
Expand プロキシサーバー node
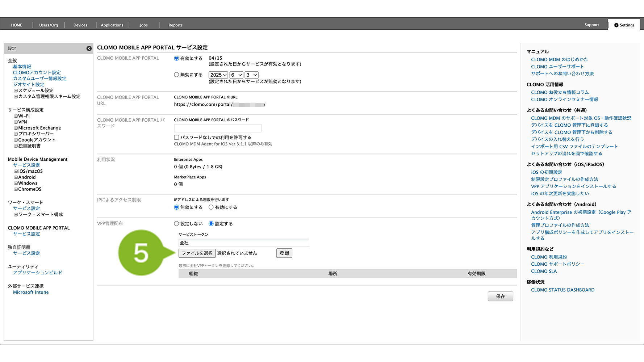pyautogui.click(x=16, y=134)
